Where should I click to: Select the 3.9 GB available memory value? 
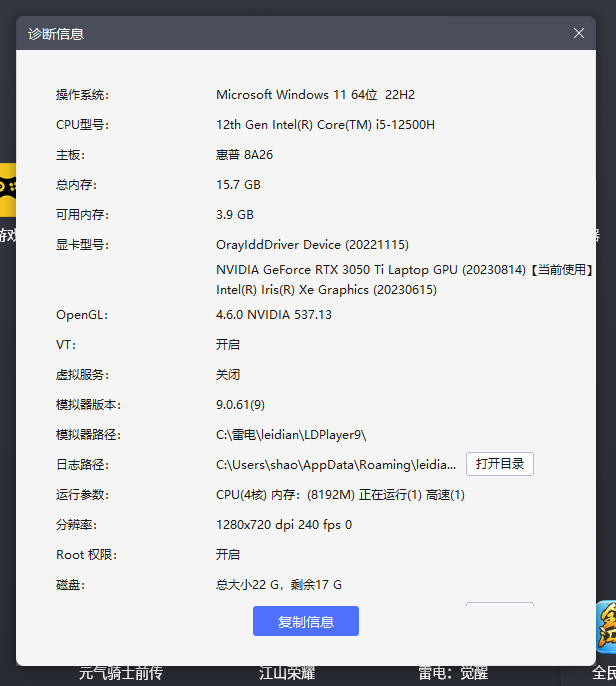click(x=235, y=215)
